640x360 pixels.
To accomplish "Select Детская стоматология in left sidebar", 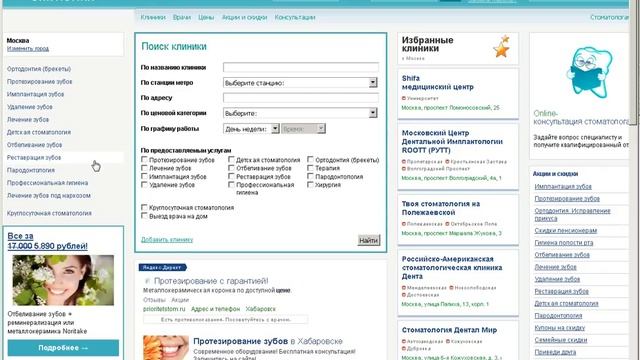I will (39, 132).
